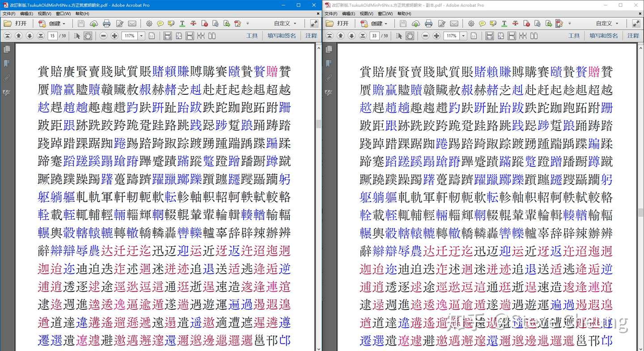644x351 pixels.
Task: Choose the Select tool arrow in left window
Action: point(77,36)
